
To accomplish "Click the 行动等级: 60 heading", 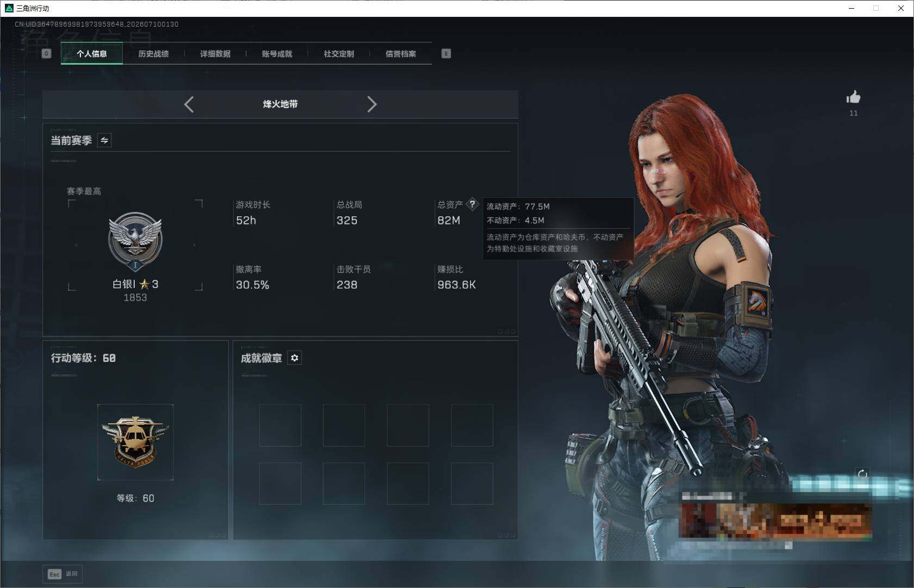I will point(83,358).
